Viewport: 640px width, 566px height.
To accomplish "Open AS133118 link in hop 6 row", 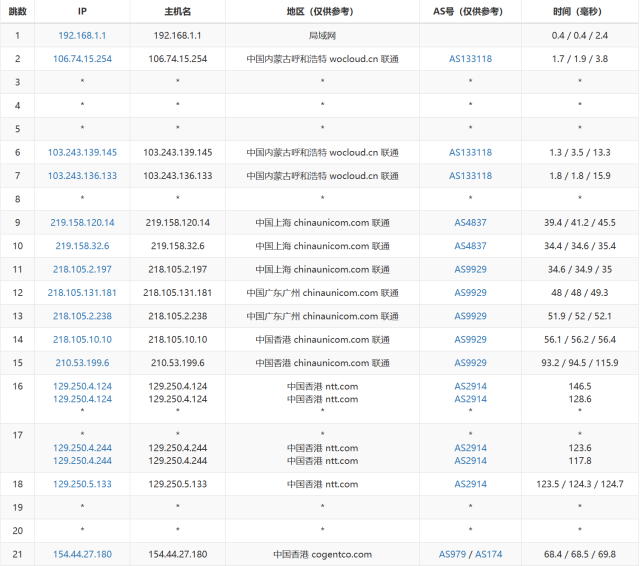I will [470, 153].
